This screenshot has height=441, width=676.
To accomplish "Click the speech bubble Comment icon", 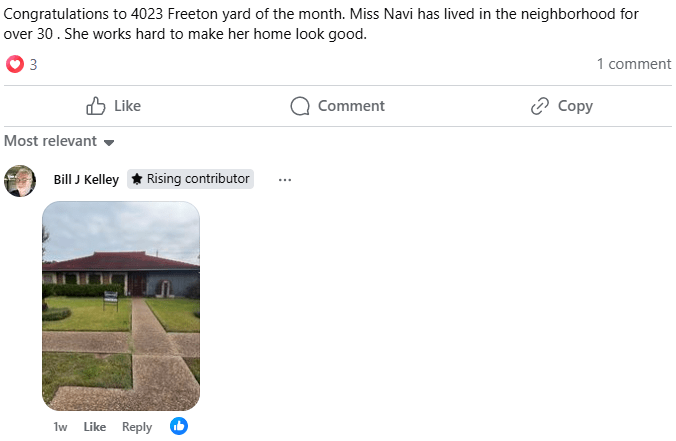I will [x=300, y=106].
